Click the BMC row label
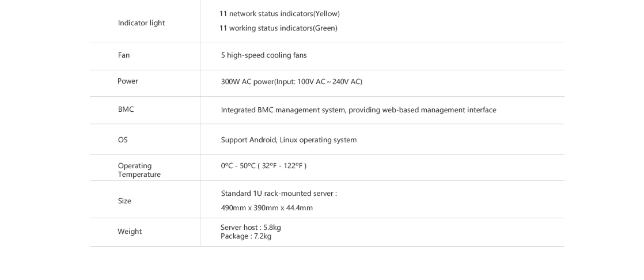 click(126, 109)
